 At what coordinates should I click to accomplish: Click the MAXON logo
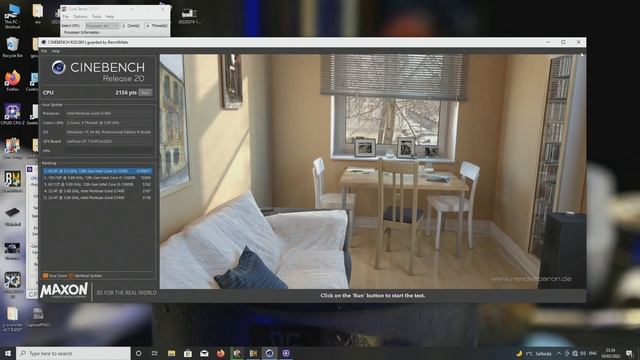point(64,291)
